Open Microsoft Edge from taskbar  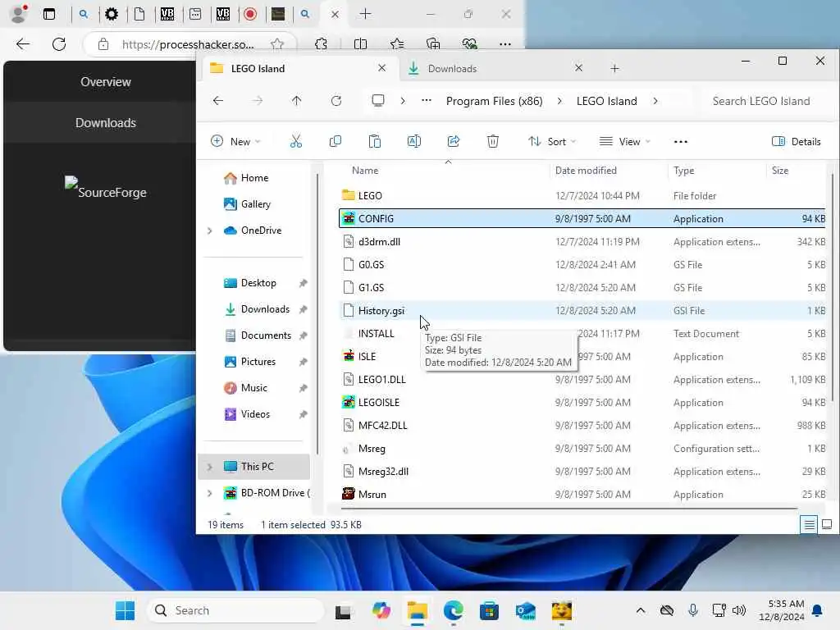[x=453, y=610]
